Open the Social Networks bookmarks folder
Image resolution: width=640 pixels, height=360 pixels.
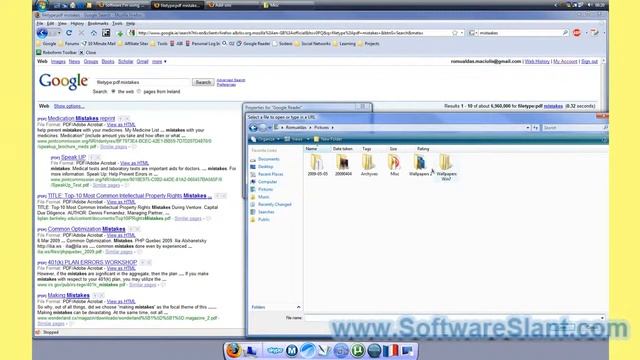coord(313,44)
